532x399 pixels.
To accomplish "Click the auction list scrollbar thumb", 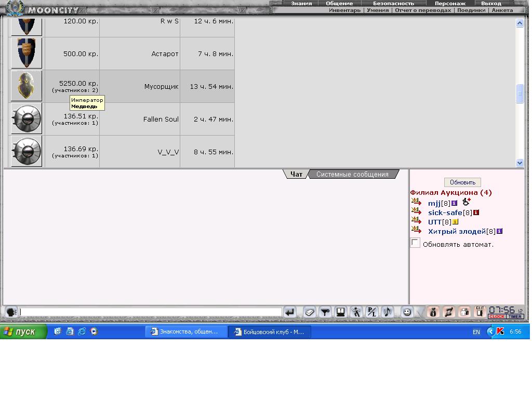I will [520, 94].
